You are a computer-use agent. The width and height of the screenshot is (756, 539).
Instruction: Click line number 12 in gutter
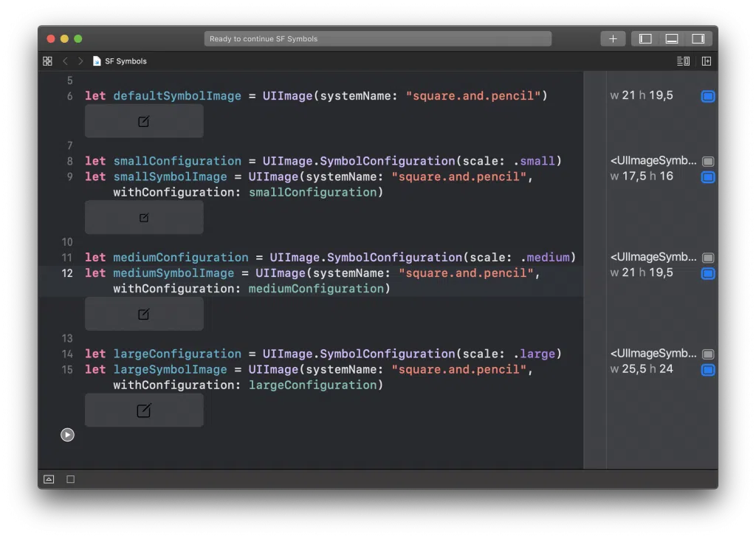click(67, 273)
